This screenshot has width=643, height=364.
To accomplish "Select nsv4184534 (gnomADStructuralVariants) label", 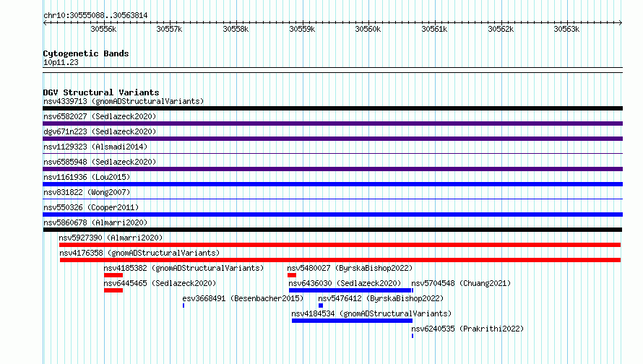I will coord(371,313).
